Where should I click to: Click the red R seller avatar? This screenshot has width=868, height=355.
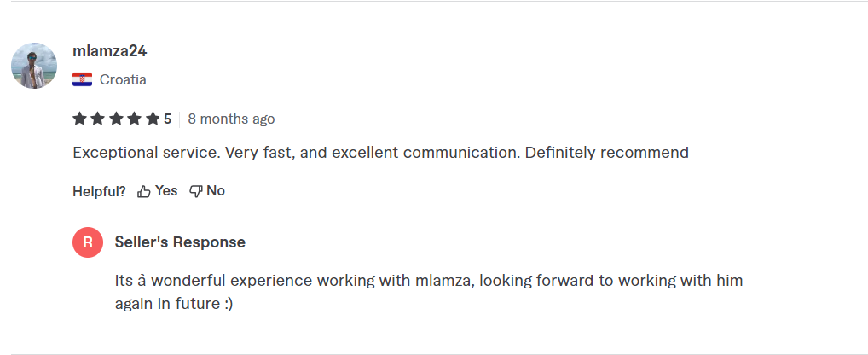tap(88, 242)
